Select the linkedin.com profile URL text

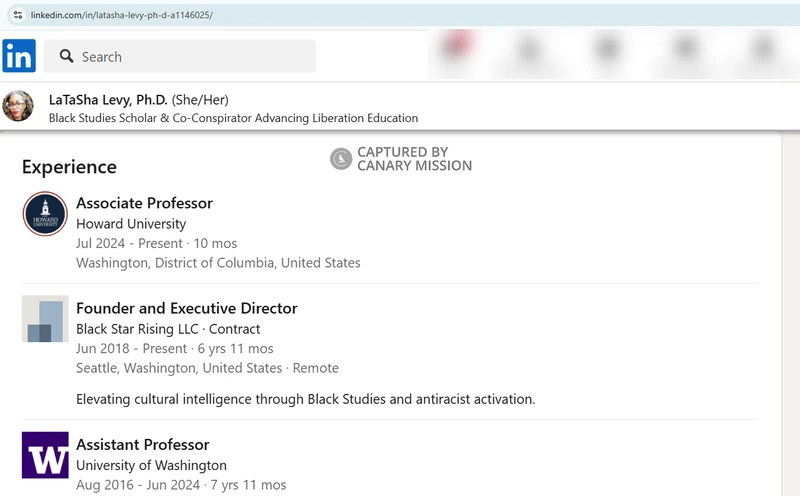(x=121, y=15)
